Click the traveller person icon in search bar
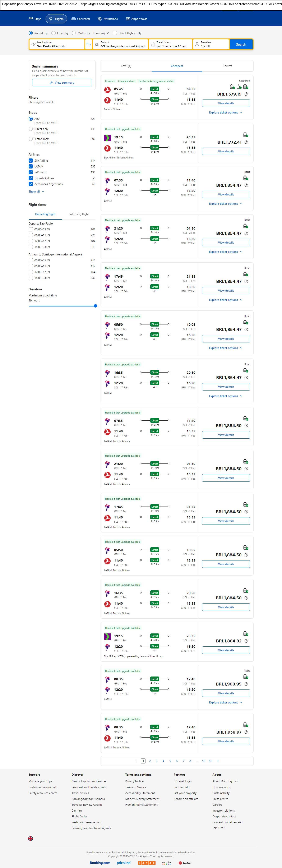The image size is (282, 868). (197, 45)
